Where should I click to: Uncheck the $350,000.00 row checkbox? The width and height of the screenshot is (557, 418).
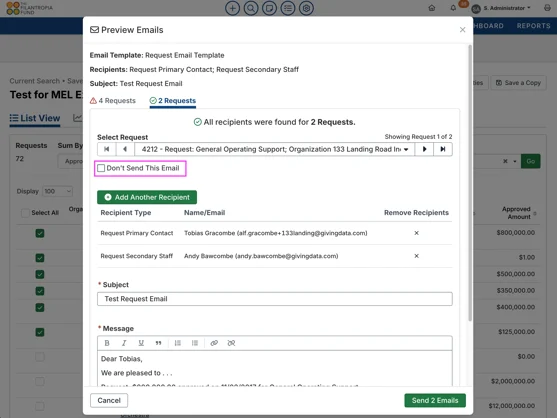(x=40, y=291)
